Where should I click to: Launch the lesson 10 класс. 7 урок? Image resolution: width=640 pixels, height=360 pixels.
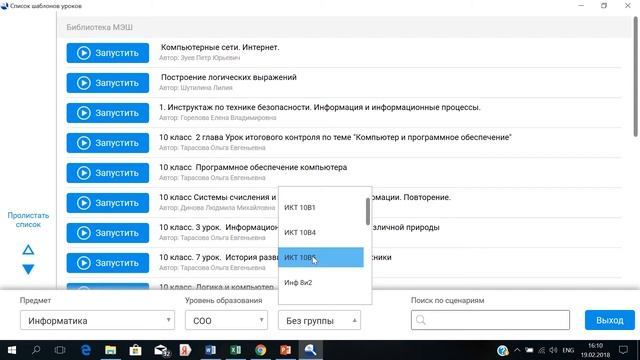[108, 263]
